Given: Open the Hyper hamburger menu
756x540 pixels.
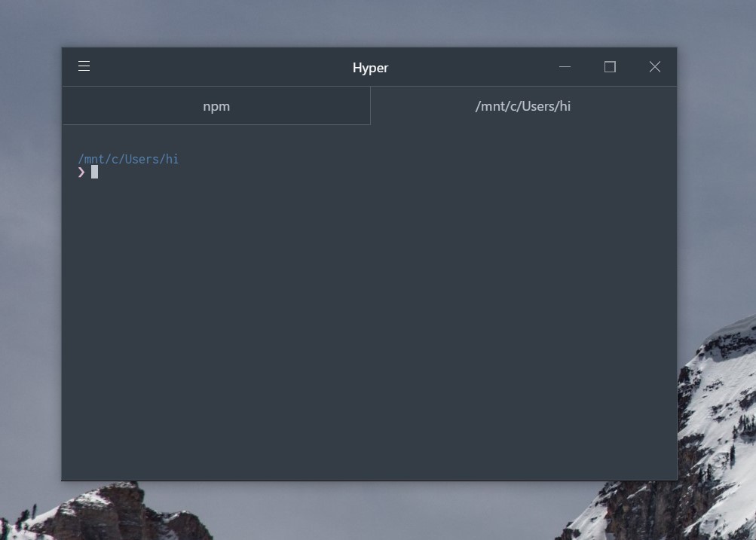Looking at the screenshot, I should 84,66.
